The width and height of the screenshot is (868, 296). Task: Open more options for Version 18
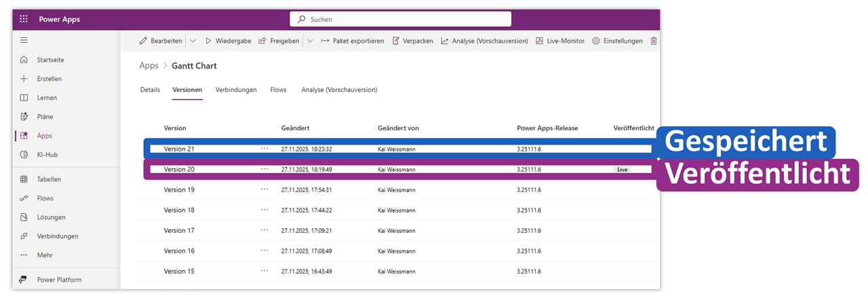[x=264, y=210]
